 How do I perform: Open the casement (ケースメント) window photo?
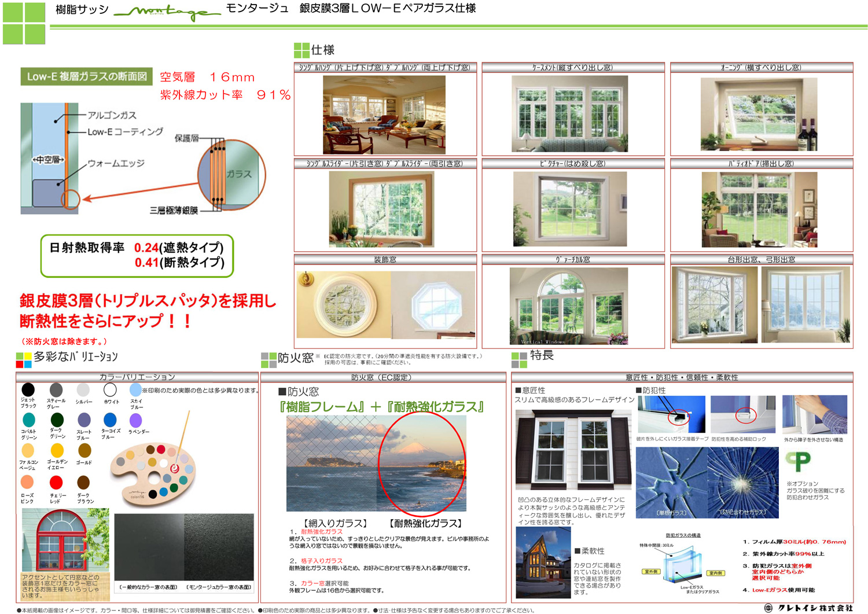(x=569, y=114)
